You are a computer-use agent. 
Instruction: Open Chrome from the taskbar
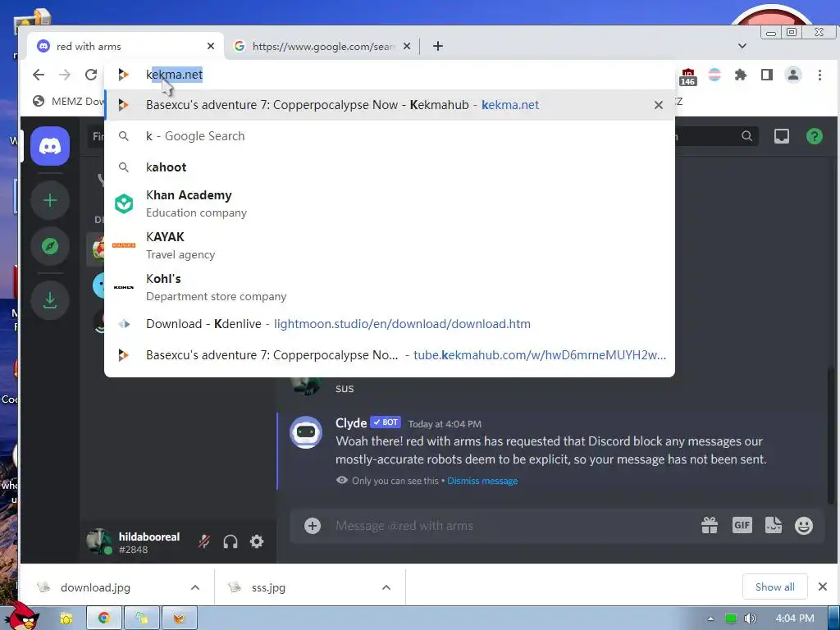(104, 619)
